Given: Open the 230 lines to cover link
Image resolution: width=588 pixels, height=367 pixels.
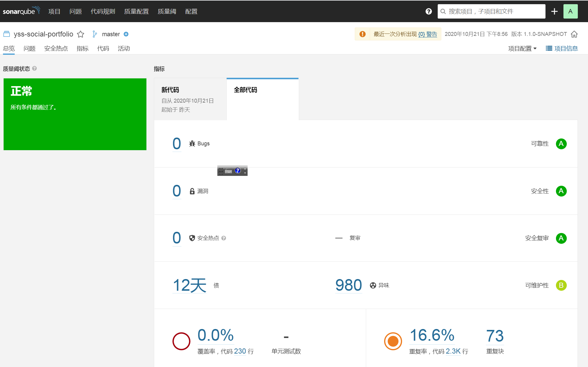Looking at the screenshot, I should coord(240,351).
